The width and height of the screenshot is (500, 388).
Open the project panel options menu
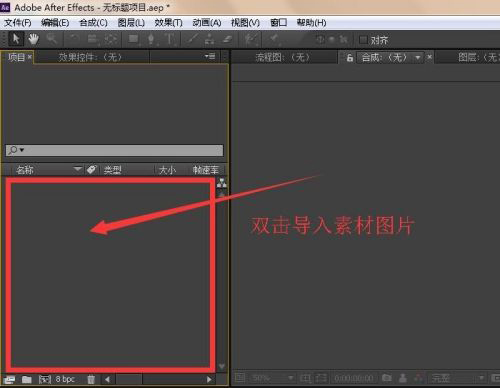(210, 57)
